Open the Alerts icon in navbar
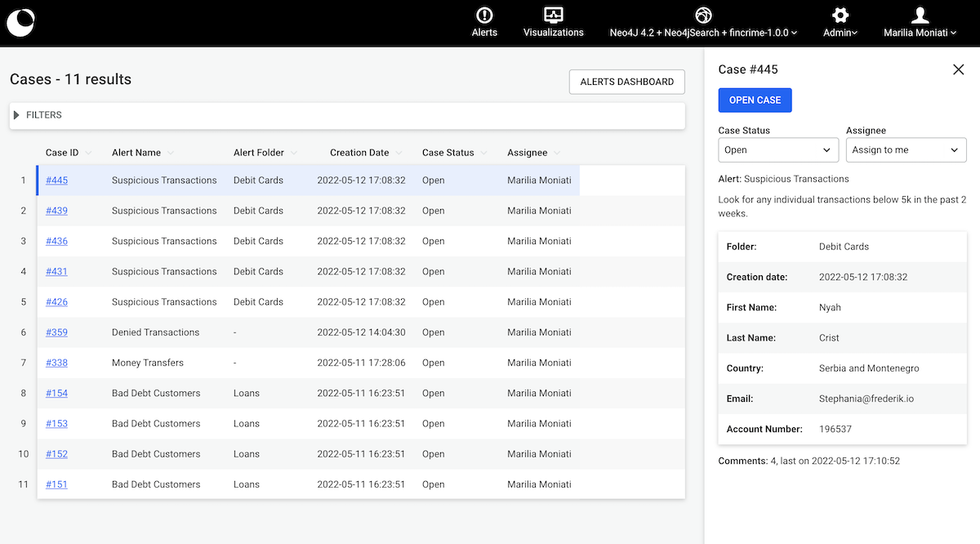Image resolution: width=980 pixels, height=544 pixels. click(484, 15)
